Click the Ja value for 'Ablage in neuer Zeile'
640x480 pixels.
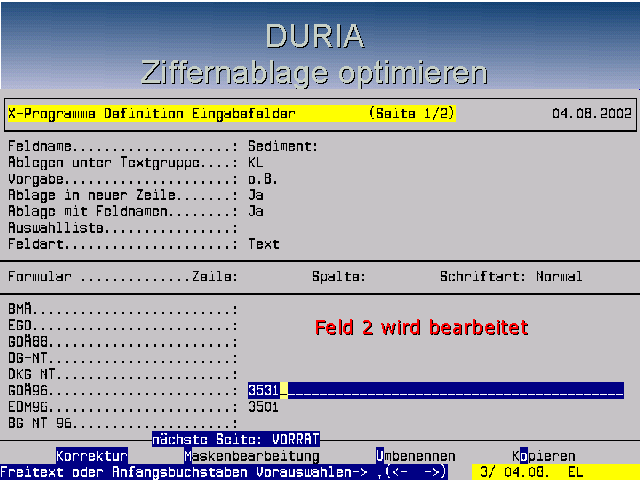(256, 195)
